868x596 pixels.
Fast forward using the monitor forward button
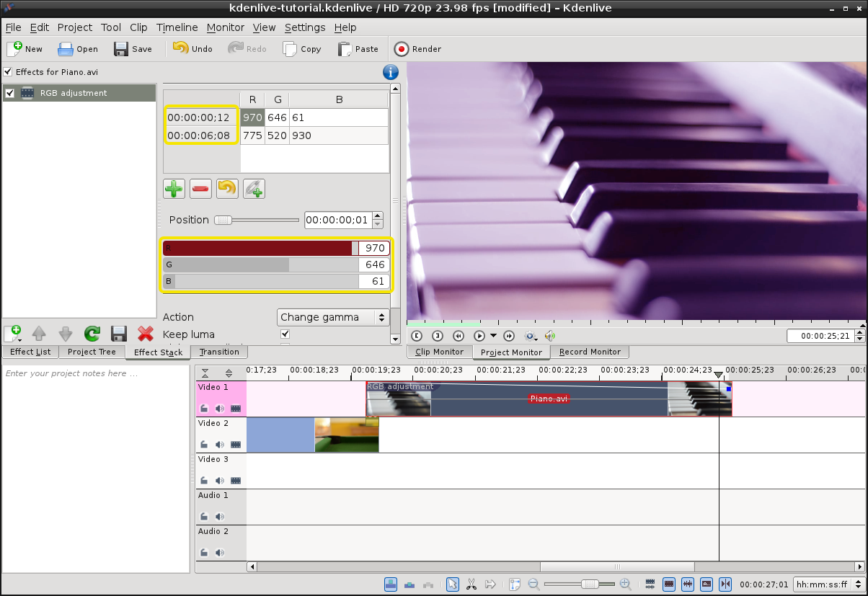tap(508, 336)
